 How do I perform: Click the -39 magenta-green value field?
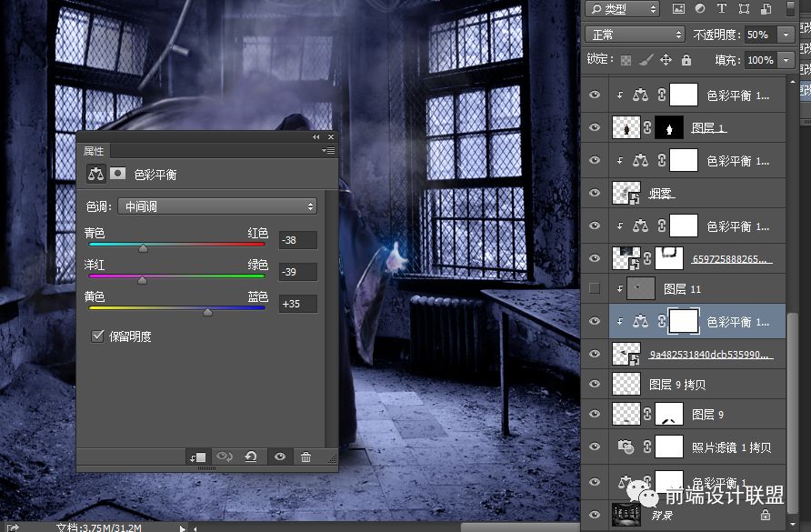click(x=298, y=272)
